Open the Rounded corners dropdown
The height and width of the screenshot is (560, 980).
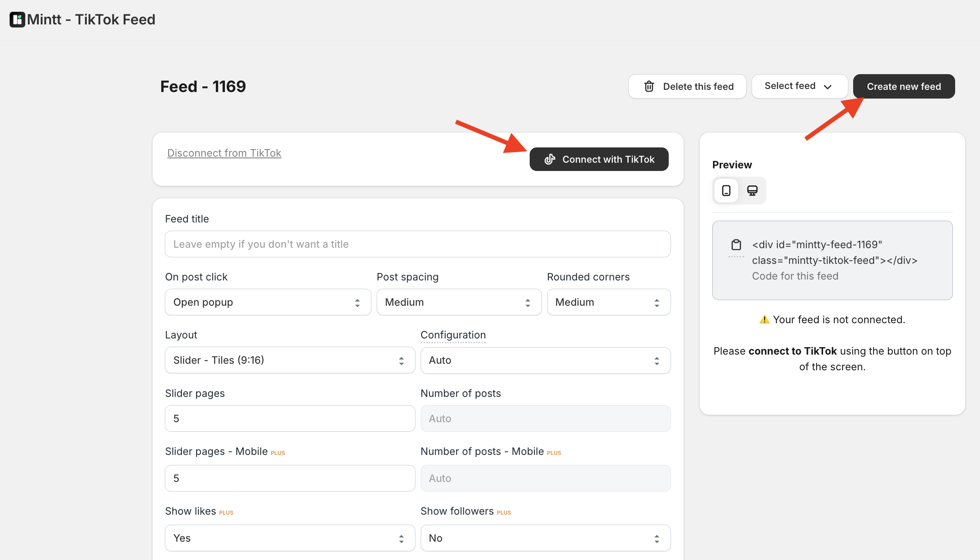608,302
